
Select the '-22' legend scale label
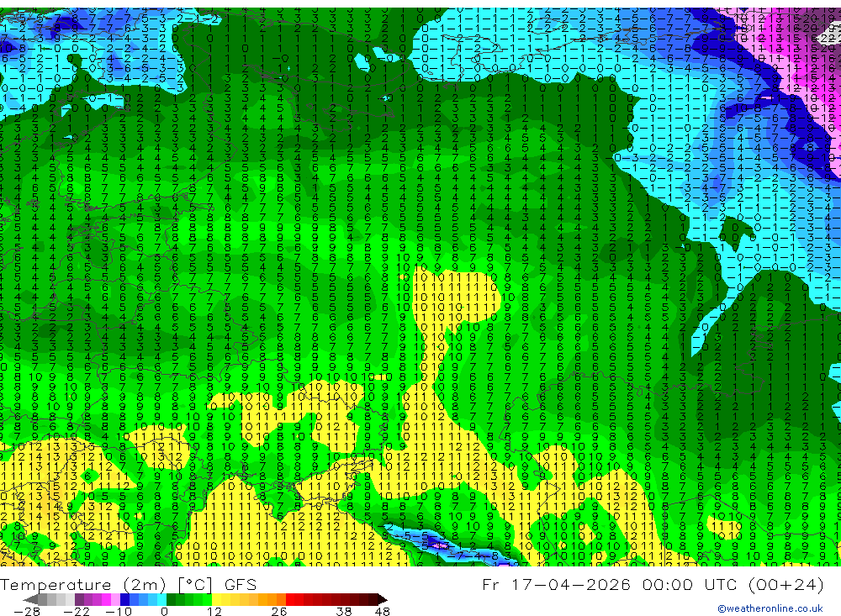[x=77, y=611]
